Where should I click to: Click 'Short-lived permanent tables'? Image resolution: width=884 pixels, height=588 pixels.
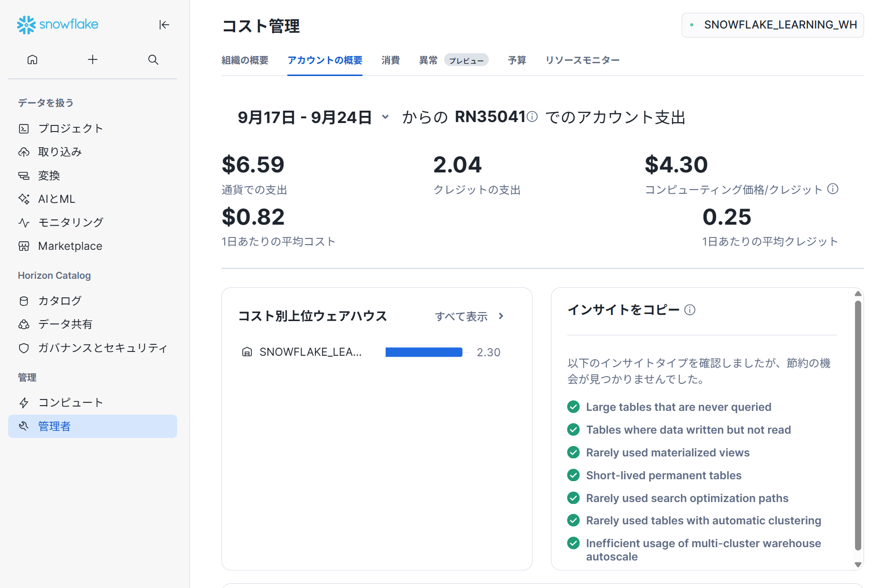tap(664, 475)
